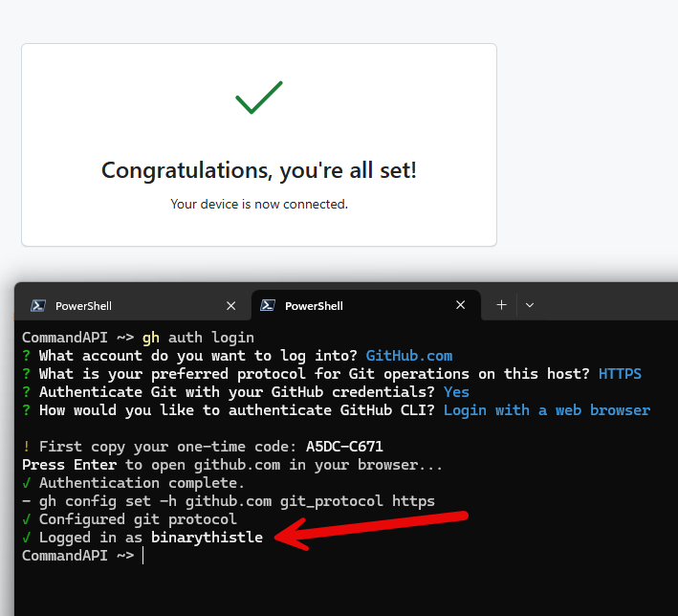
Task: Click the 'GitHub.com' answer in terminal
Action: pos(409,356)
